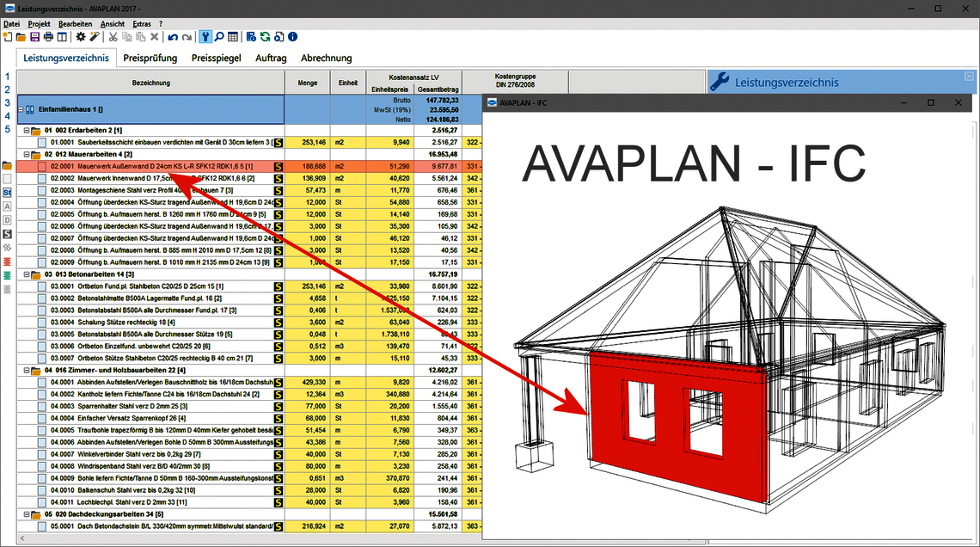Viewport: 980px width, 547px height.
Task: Click the dark S icon in the left sidebar
Action: 8,234
